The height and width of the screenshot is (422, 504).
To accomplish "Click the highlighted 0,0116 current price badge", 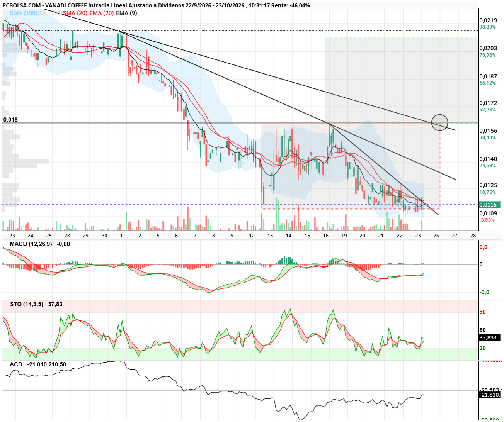I will tap(489, 205).
